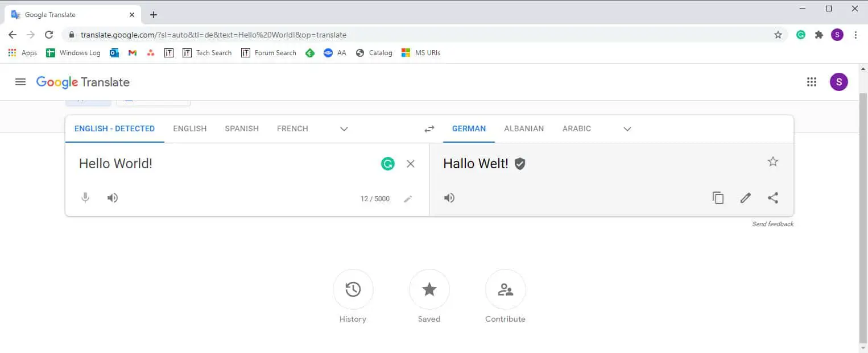Listen to the German translation
The image size is (868, 353).
(449, 198)
